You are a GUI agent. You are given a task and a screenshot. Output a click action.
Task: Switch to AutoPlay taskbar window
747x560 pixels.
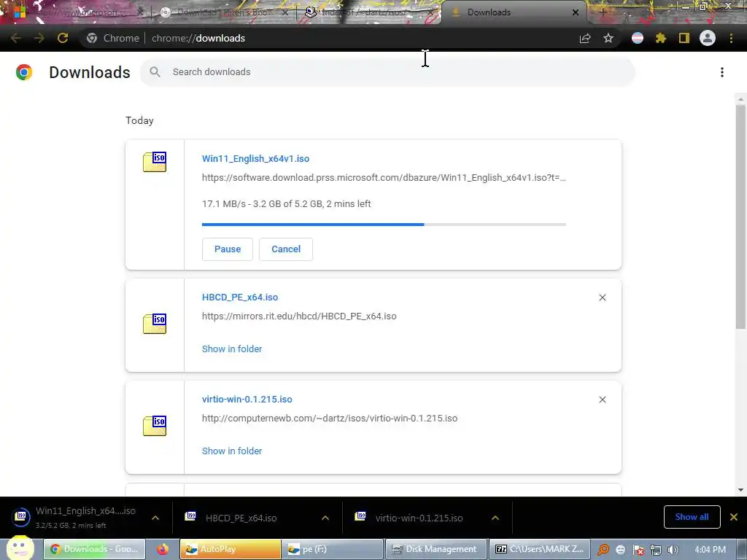click(x=230, y=549)
